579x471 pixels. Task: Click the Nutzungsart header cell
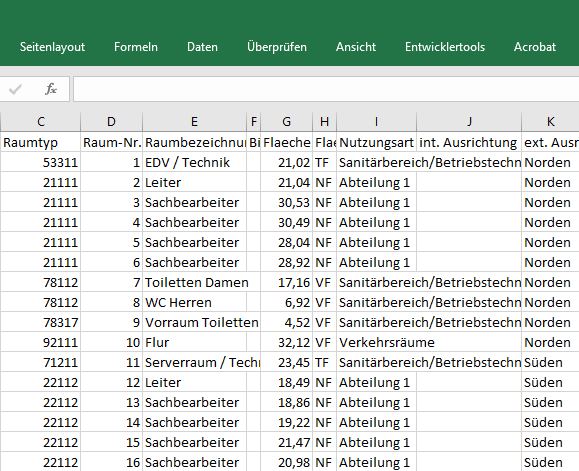pyautogui.click(x=376, y=142)
